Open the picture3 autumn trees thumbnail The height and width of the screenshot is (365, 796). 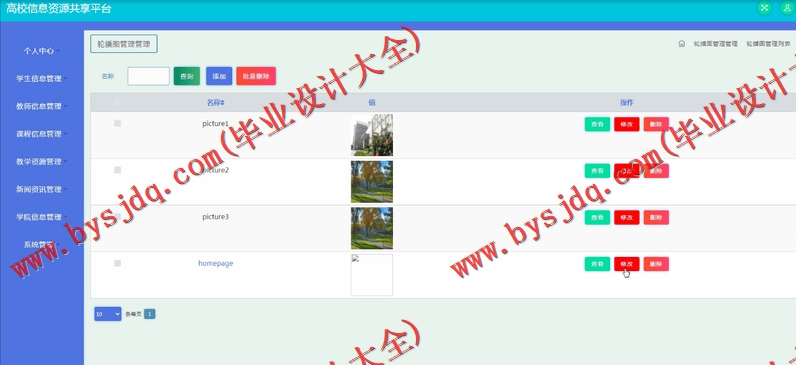(372, 228)
